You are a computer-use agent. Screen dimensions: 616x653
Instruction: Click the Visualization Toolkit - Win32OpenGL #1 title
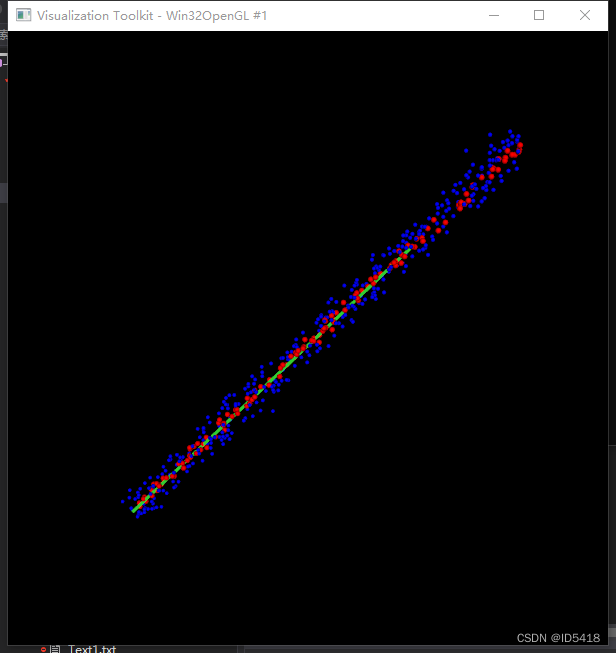pyautogui.click(x=152, y=16)
